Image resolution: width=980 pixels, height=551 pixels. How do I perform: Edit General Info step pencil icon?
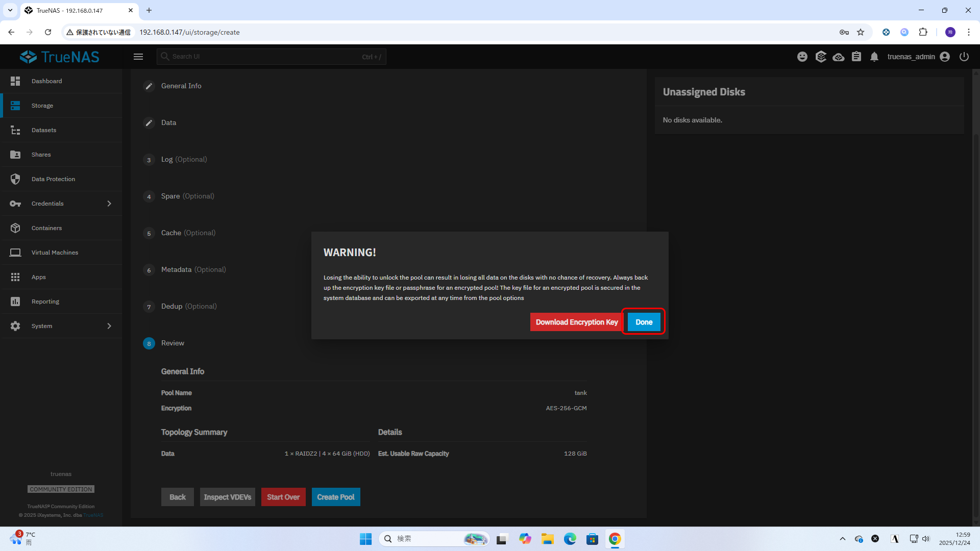pyautogui.click(x=149, y=86)
